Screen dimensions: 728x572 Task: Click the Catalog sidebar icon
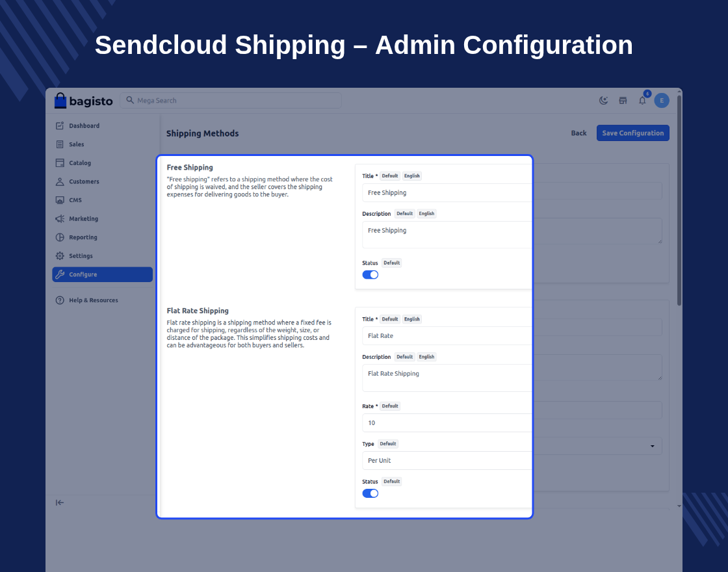point(60,163)
